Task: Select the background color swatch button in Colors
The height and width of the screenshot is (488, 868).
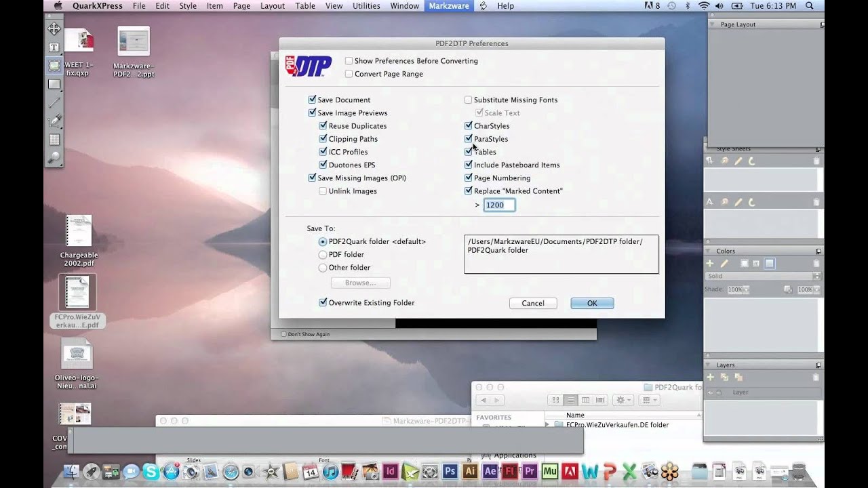Action: point(770,263)
